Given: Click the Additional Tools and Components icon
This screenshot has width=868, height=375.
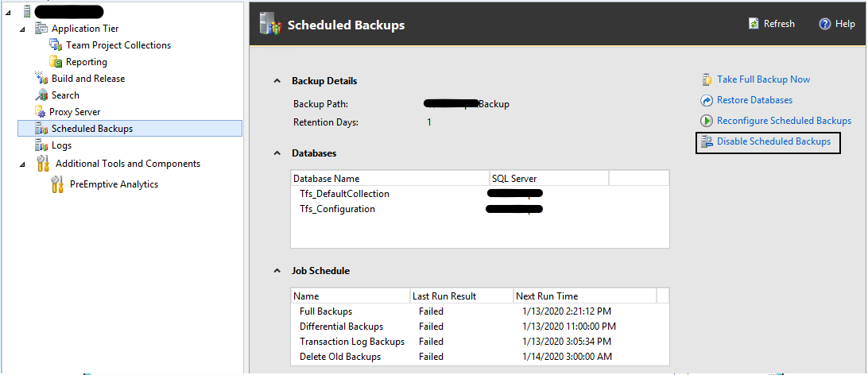Looking at the screenshot, I should [x=43, y=164].
